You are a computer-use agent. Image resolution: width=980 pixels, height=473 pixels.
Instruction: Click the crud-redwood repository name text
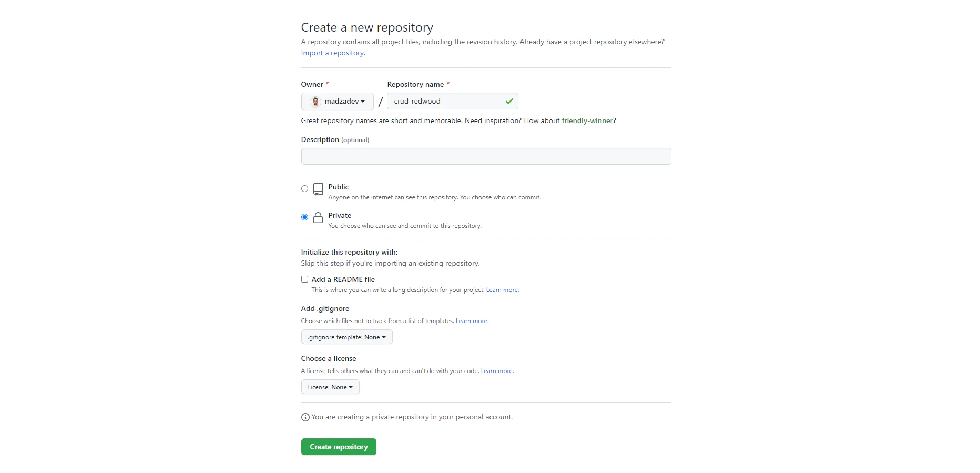point(416,101)
